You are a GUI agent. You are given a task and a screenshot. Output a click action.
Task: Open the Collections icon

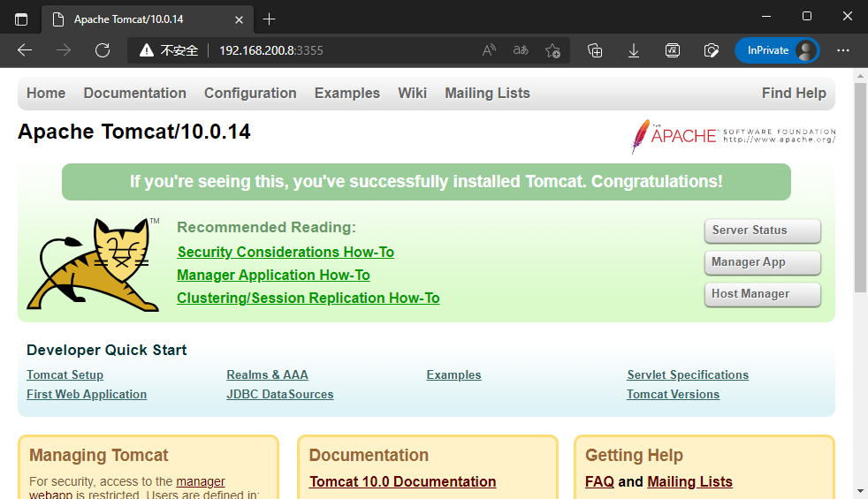click(x=595, y=50)
